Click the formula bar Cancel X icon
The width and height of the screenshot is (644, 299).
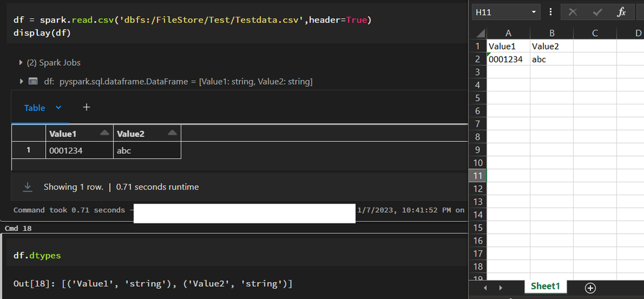pos(572,12)
